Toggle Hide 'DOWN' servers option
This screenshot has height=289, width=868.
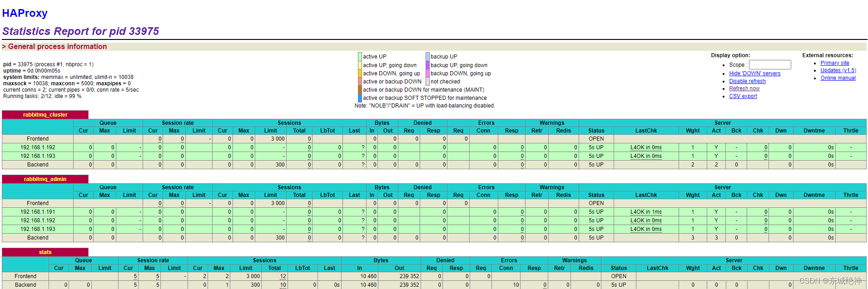754,73
